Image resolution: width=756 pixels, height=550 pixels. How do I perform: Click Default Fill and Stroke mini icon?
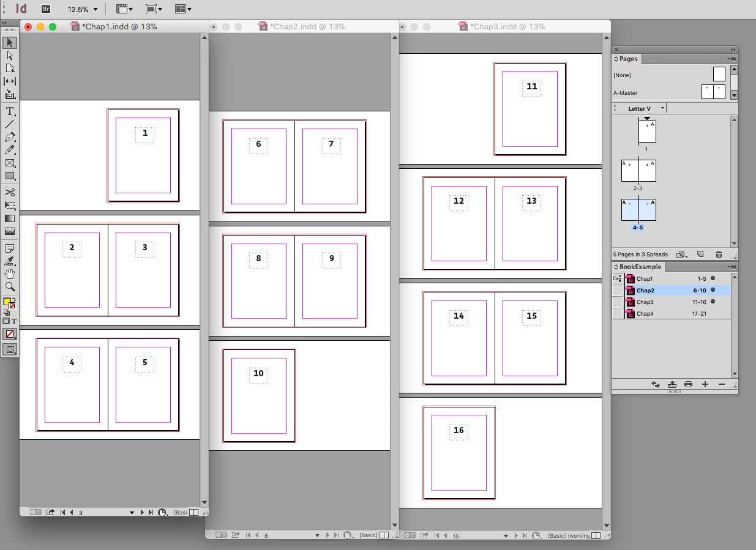tap(6, 313)
